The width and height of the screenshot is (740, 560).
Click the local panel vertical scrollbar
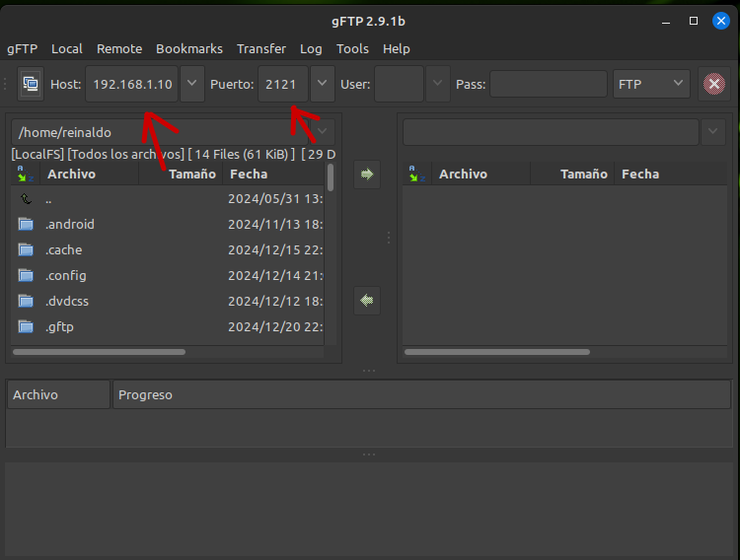pos(331,177)
